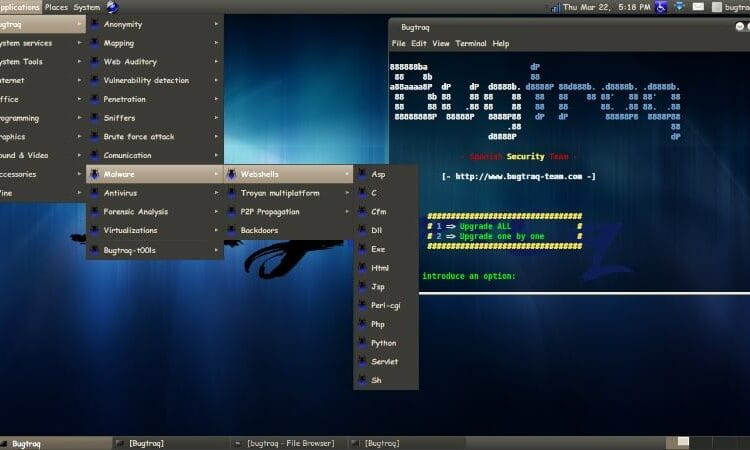The width and height of the screenshot is (750, 450).
Task: Click the spider icon beside Penetration
Action: (x=95, y=99)
